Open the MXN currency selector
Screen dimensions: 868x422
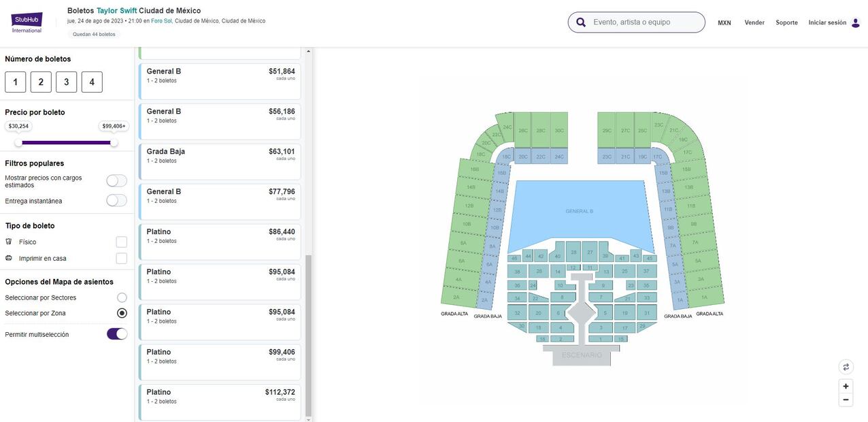[x=724, y=22]
